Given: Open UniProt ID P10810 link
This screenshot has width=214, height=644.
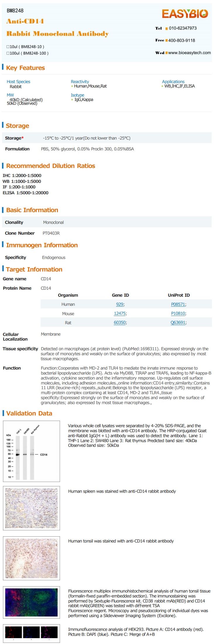Looking at the screenshot, I should (178, 313).
